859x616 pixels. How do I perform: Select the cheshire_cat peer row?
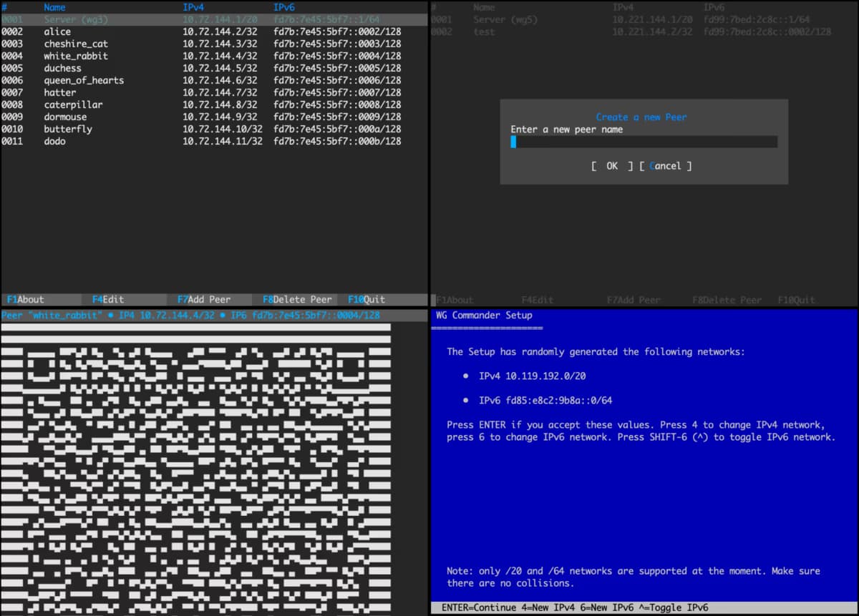click(x=214, y=44)
